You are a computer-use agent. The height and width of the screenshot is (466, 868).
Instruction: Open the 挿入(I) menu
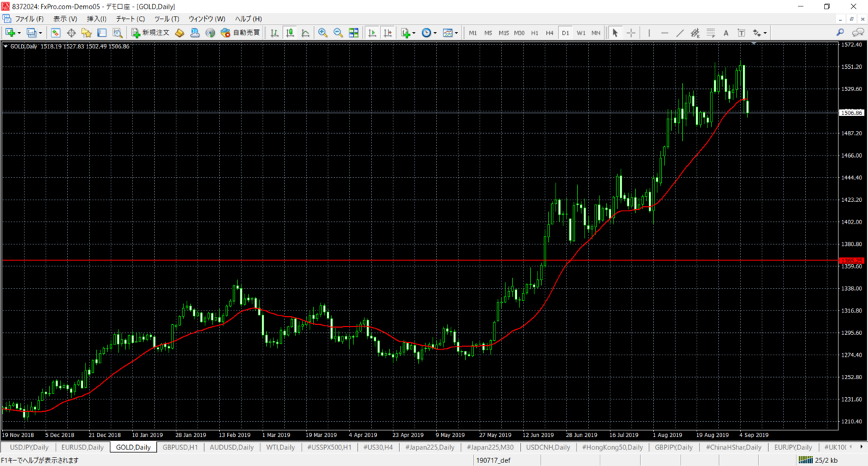click(x=96, y=18)
